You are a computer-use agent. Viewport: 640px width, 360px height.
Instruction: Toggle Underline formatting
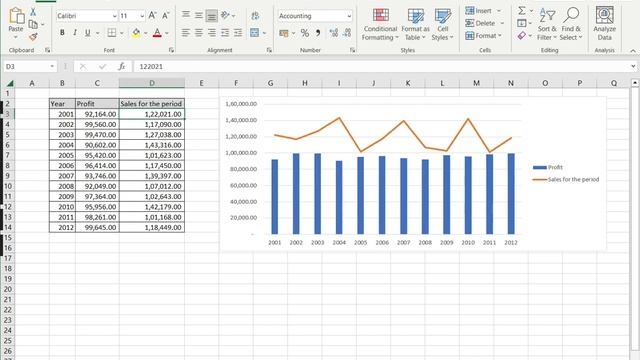tap(87, 33)
